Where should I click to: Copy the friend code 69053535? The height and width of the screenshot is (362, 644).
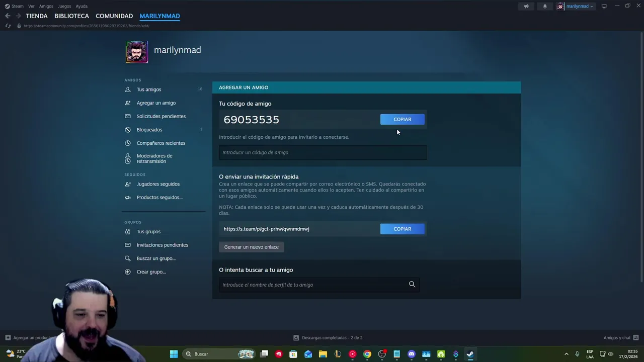tap(403, 119)
